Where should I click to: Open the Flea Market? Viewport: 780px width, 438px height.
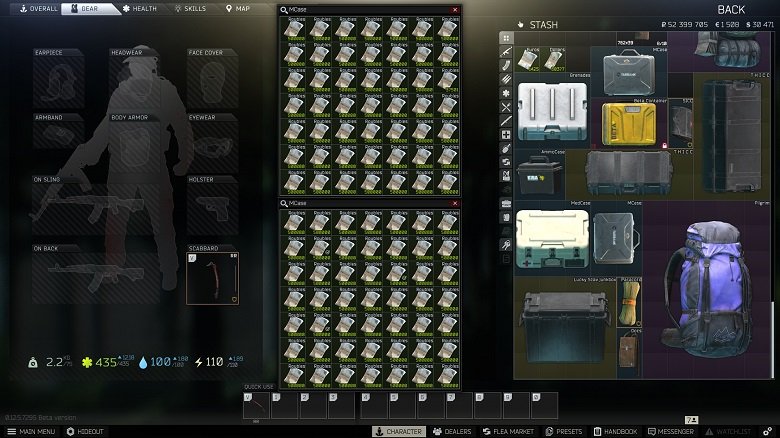(508, 432)
